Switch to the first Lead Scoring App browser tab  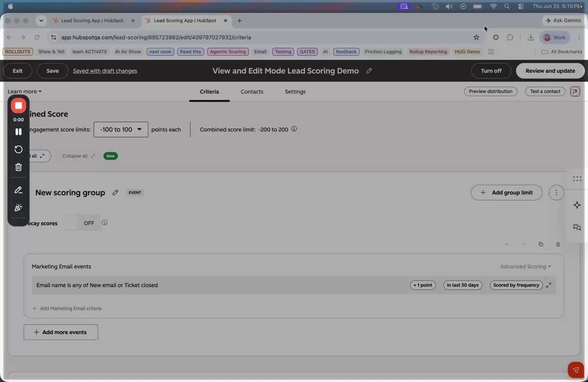[92, 21]
